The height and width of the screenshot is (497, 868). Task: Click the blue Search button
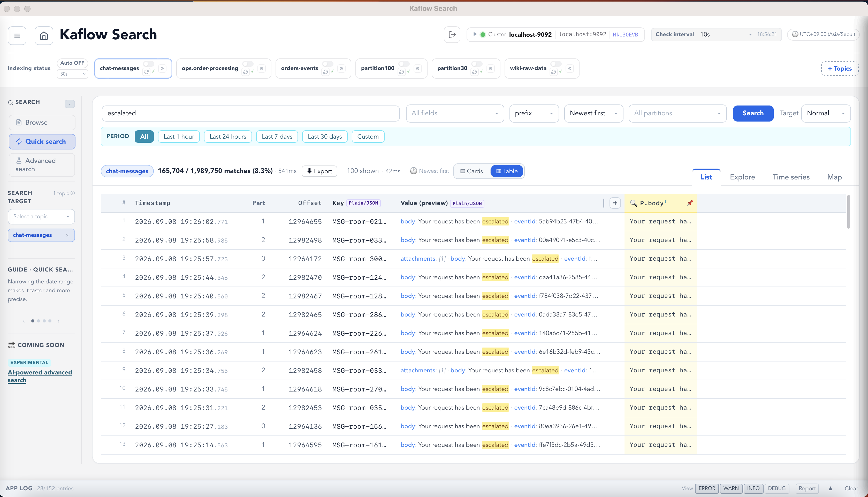(x=753, y=113)
